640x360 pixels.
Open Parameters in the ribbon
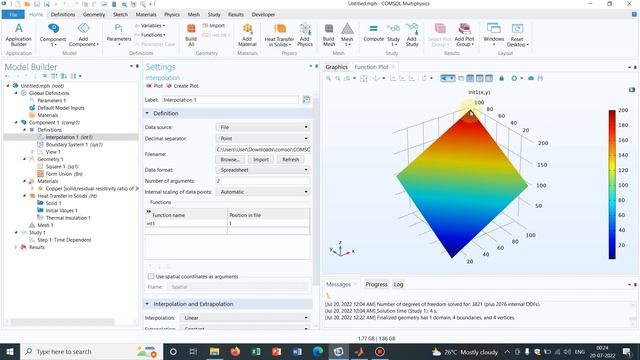[119, 34]
